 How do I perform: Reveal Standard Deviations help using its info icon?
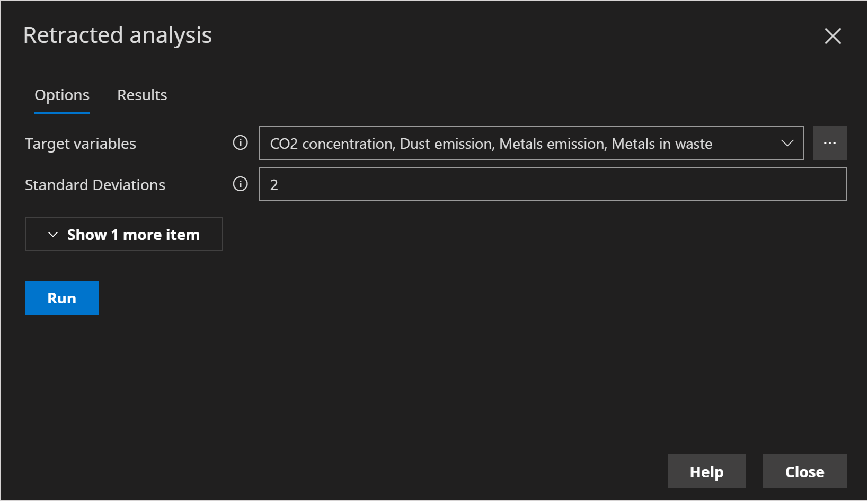240,184
